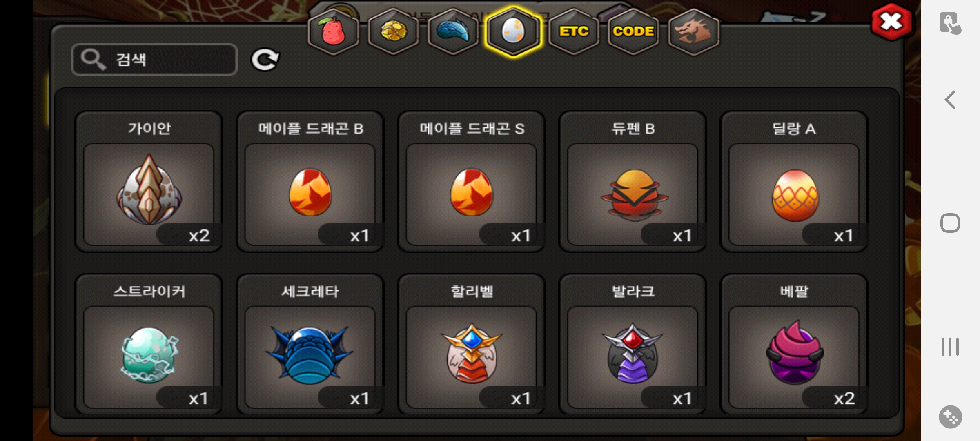Choose the 듀펜 B egg item
This screenshot has width=980, height=441.
pyautogui.click(x=633, y=182)
